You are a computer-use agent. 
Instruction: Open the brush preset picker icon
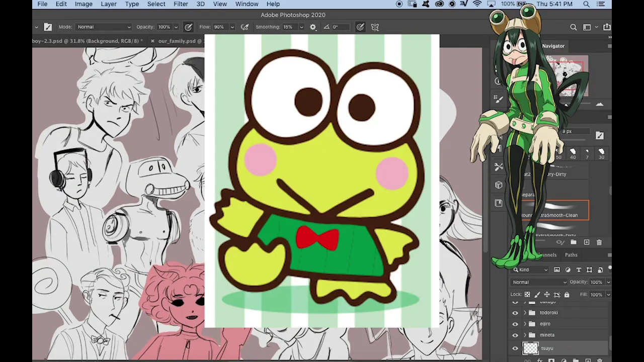tap(48, 27)
